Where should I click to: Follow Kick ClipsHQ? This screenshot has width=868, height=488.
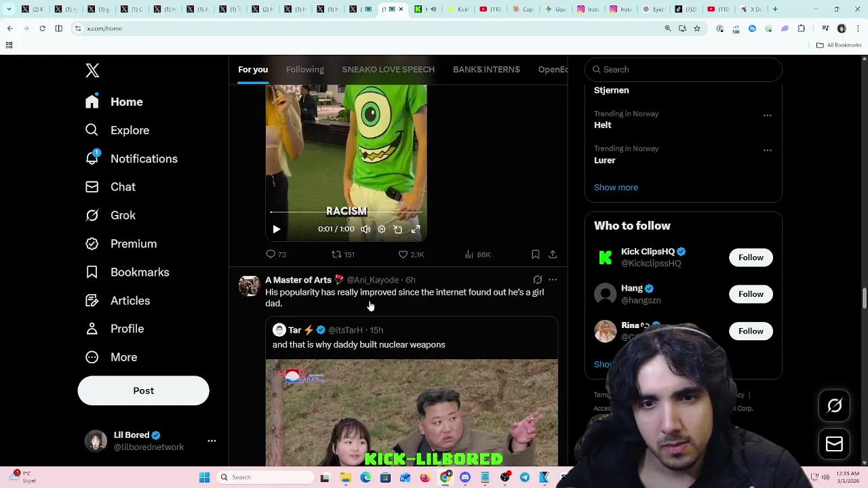point(751,258)
